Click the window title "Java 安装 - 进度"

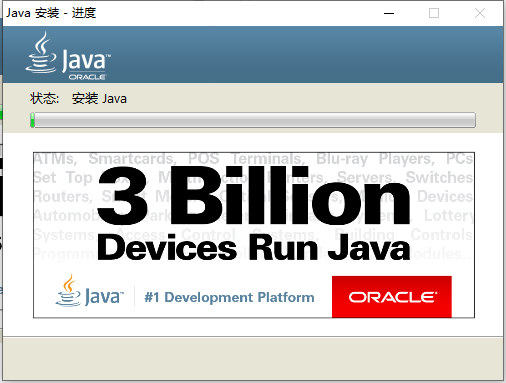(x=51, y=13)
